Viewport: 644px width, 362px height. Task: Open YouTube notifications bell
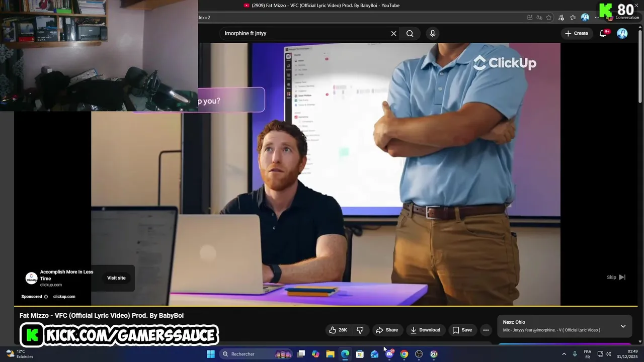603,34
